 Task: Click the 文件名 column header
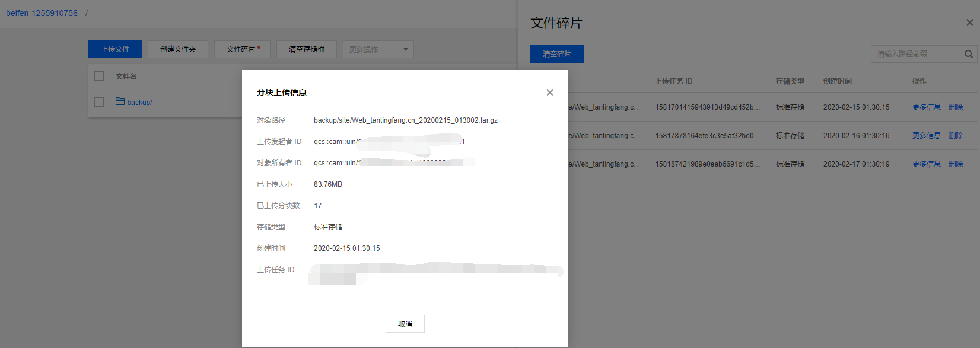coord(126,76)
